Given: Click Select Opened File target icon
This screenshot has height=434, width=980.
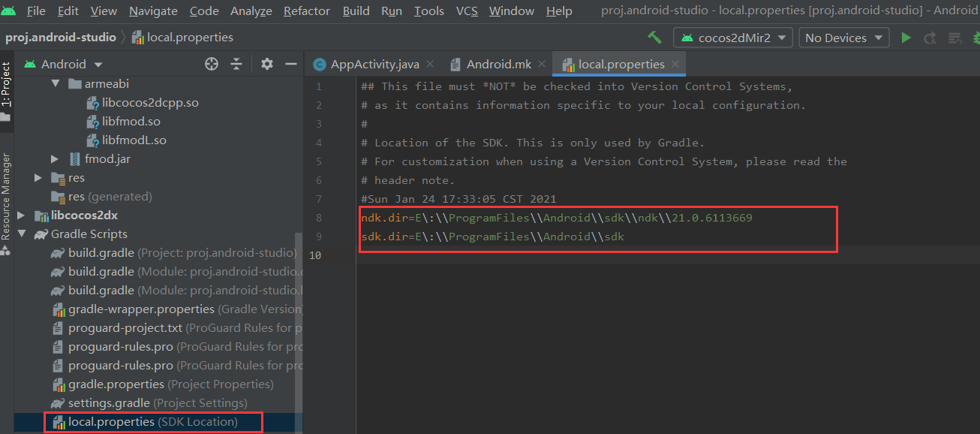Looking at the screenshot, I should point(212,65).
